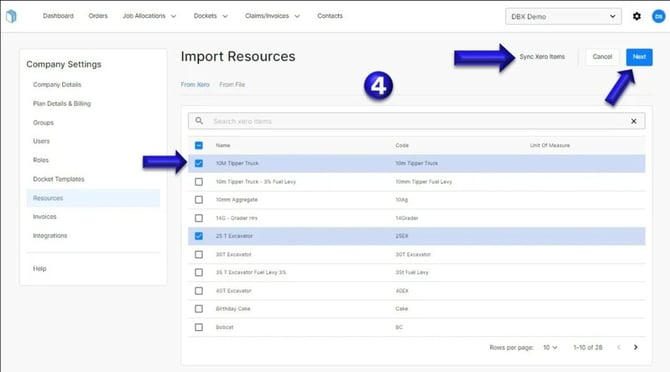
Task: Sort by the Name column header
Action: pos(223,145)
